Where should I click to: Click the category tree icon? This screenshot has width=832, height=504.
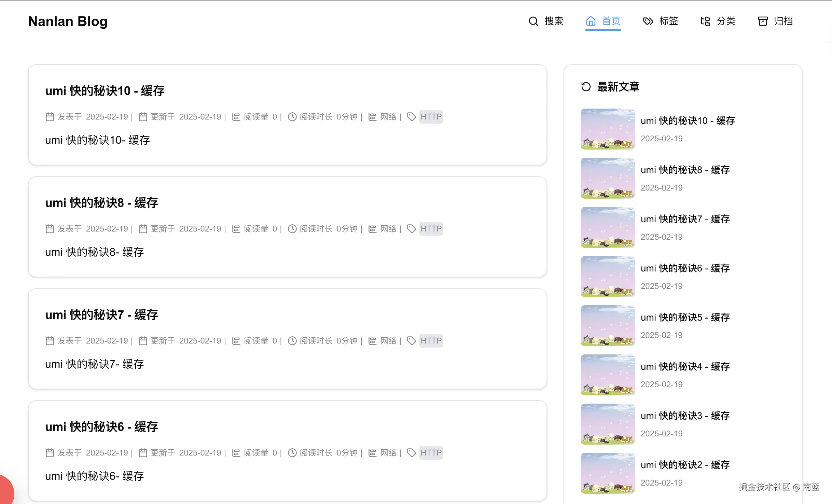pyautogui.click(x=705, y=21)
